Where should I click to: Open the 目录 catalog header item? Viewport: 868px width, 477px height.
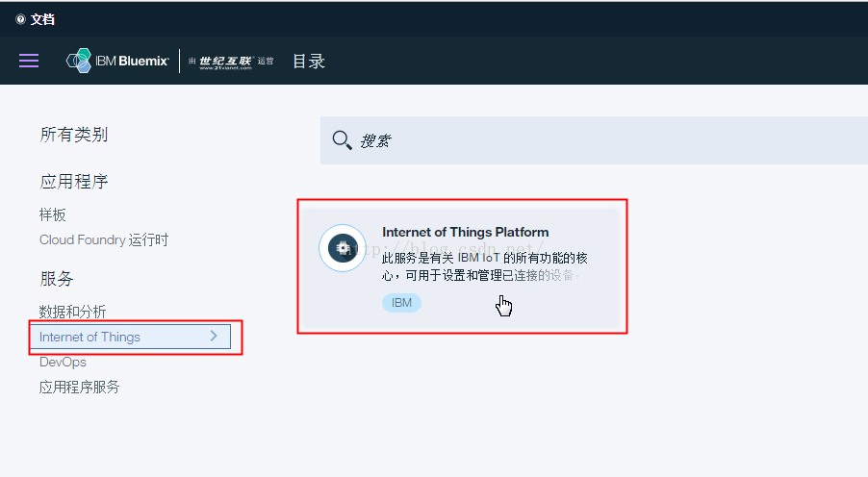click(309, 62)
